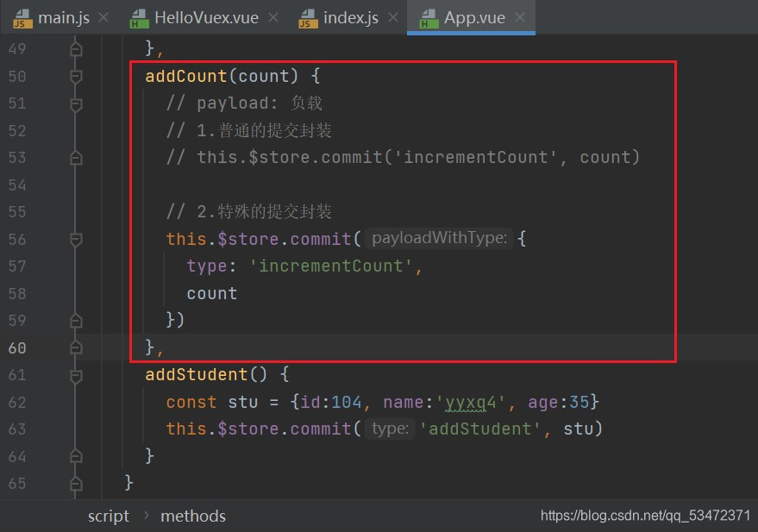Toggle fold end marker at line 60
Screen dimensions: 758x532
click(x=76, y=347)
